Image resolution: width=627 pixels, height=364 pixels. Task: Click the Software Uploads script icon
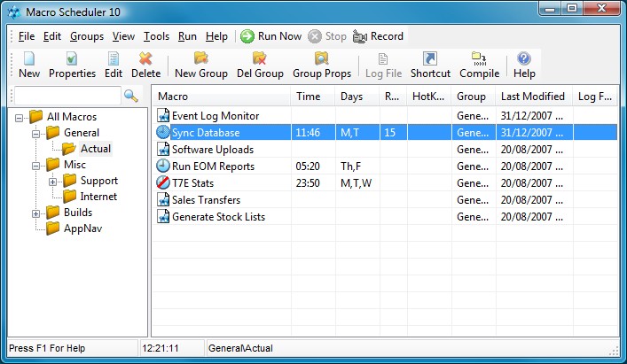163,150
